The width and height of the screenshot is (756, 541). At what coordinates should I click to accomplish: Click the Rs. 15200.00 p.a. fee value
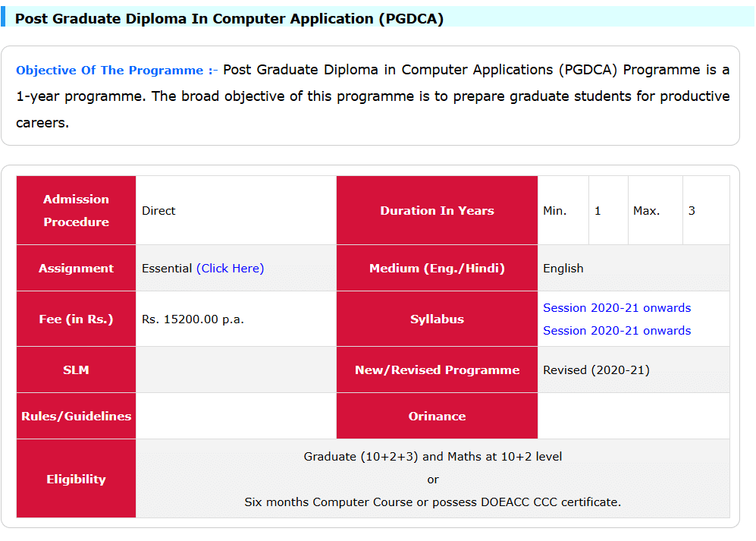[193, 319]
